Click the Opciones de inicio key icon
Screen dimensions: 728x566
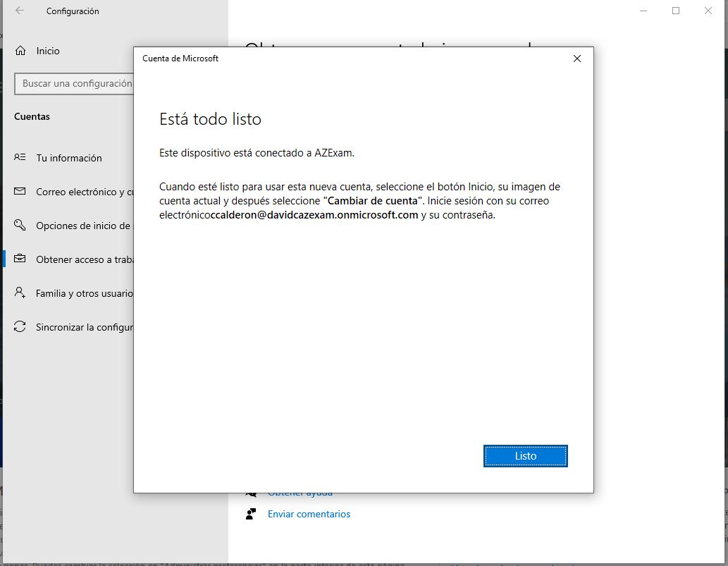[20, 225]
